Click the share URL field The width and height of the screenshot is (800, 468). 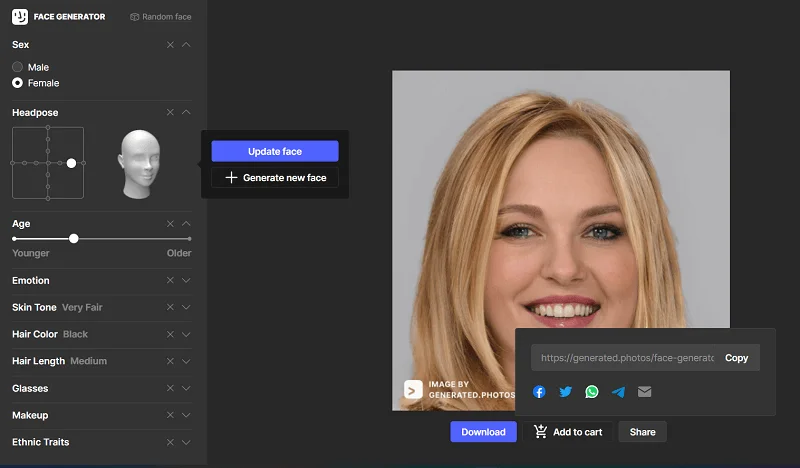click(627, 358)
